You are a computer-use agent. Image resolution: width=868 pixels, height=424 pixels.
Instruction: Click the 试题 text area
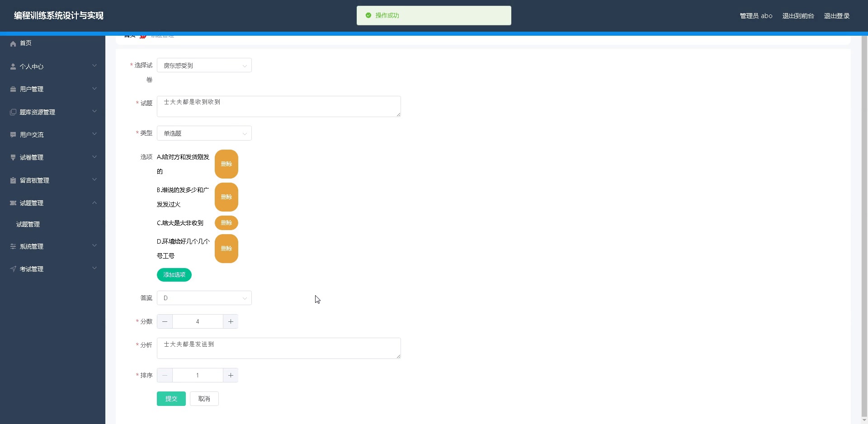pos(279,106)
